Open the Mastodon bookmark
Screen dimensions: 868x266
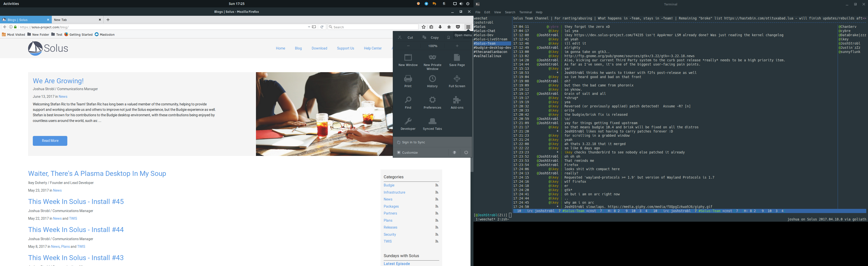click(x=105, y=34)
